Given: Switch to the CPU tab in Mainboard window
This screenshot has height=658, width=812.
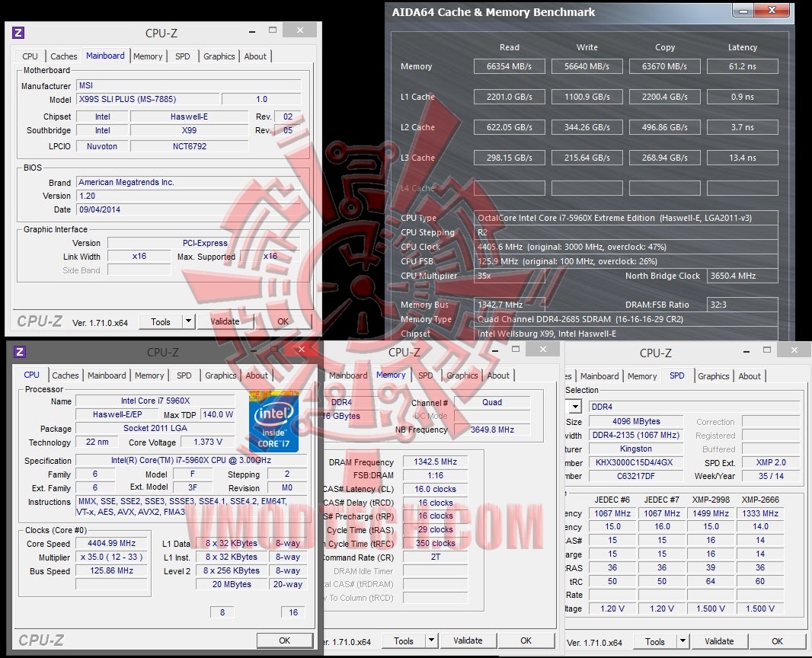Looking at the screenshot, I should 30,56.
